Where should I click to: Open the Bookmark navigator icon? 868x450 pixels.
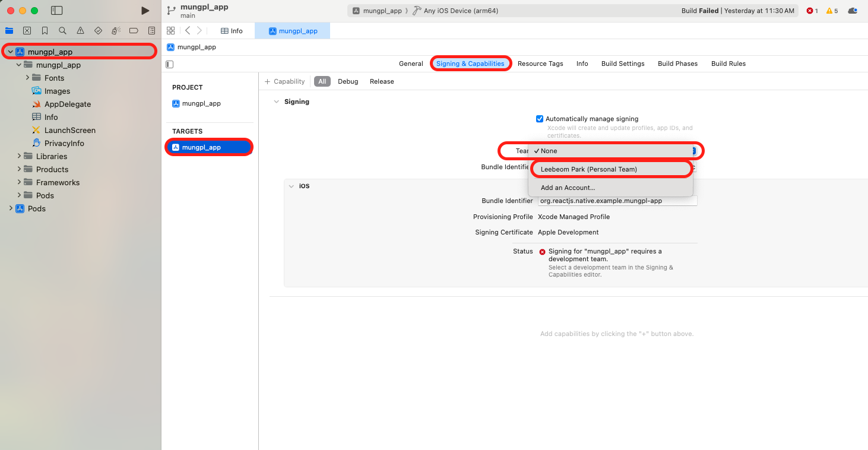[45, 30]
